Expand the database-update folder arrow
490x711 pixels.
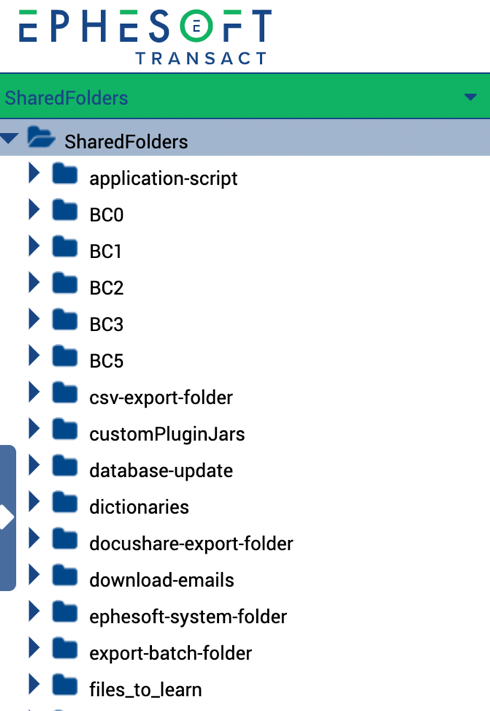point(34,466)
